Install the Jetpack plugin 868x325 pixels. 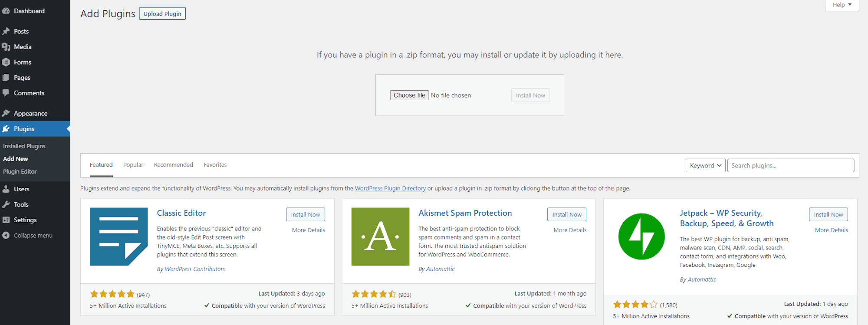tap(828, 214)
